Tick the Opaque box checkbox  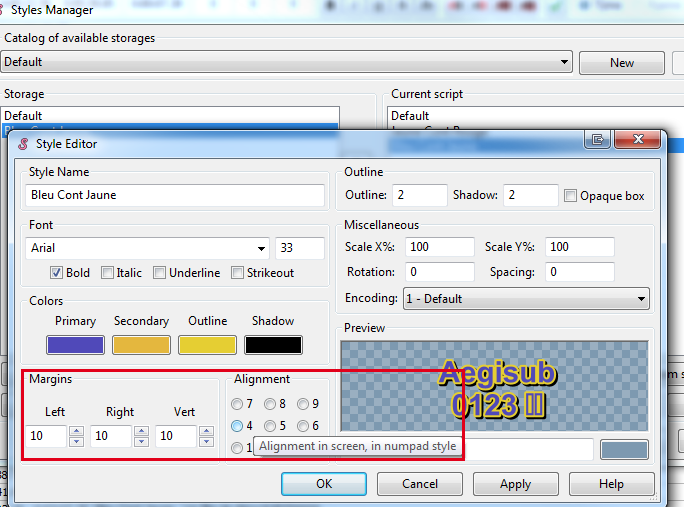coord(570,195)
